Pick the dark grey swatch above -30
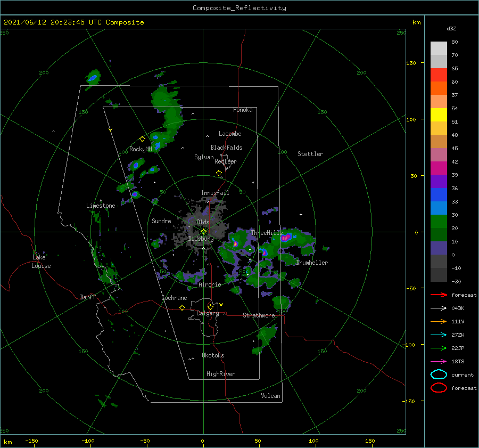This screenshot has width=479, height=448. coord(439,275)
